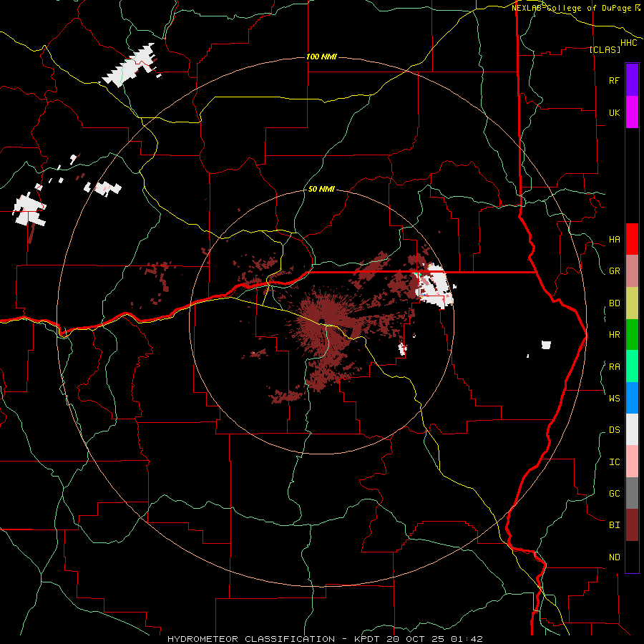
Task: Click the BI legend label
Action: (614, 525)
